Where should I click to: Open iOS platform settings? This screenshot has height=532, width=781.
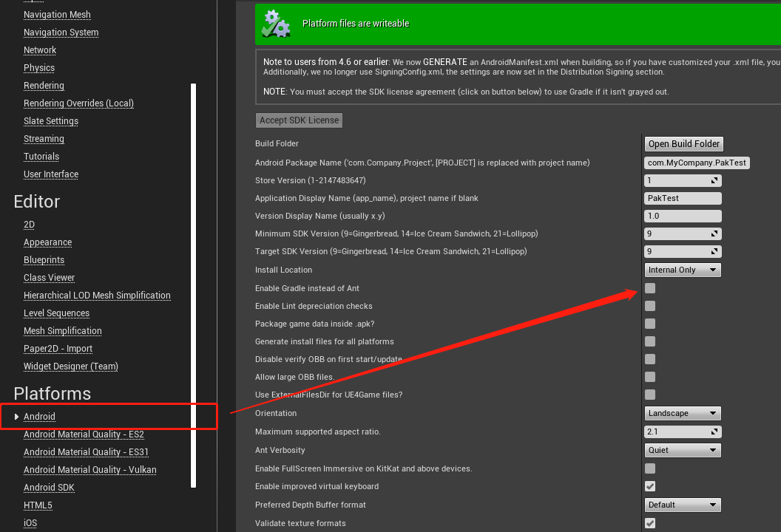(x=30, y=523)
